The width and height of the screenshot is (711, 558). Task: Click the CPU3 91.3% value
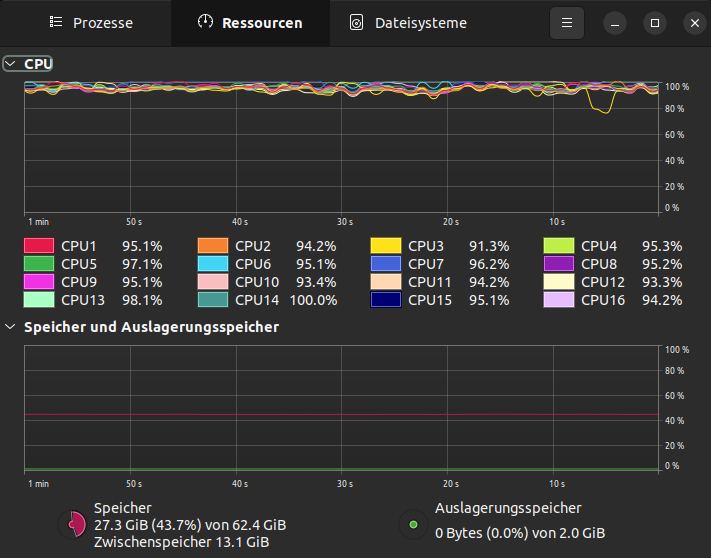489,246
